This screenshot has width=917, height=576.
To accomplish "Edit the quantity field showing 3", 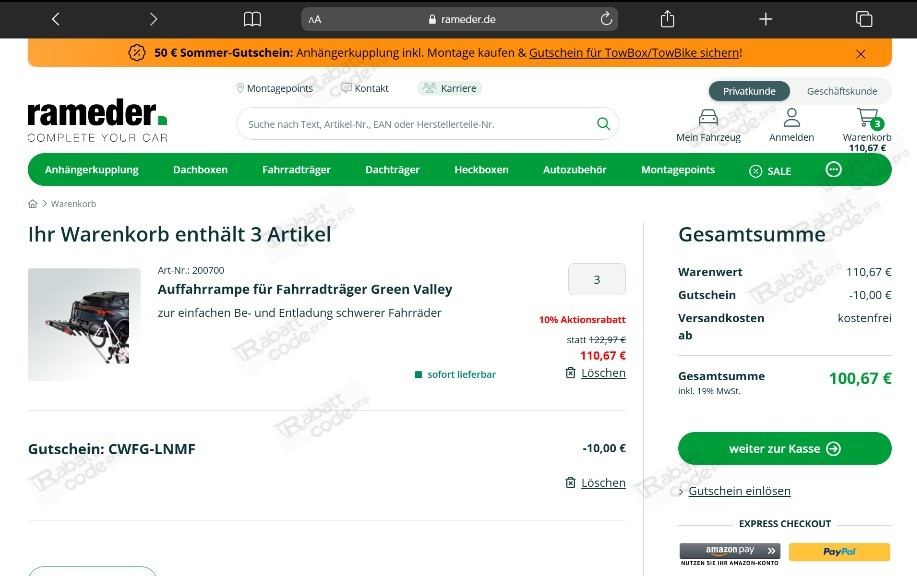I will (x=597, y=280).
